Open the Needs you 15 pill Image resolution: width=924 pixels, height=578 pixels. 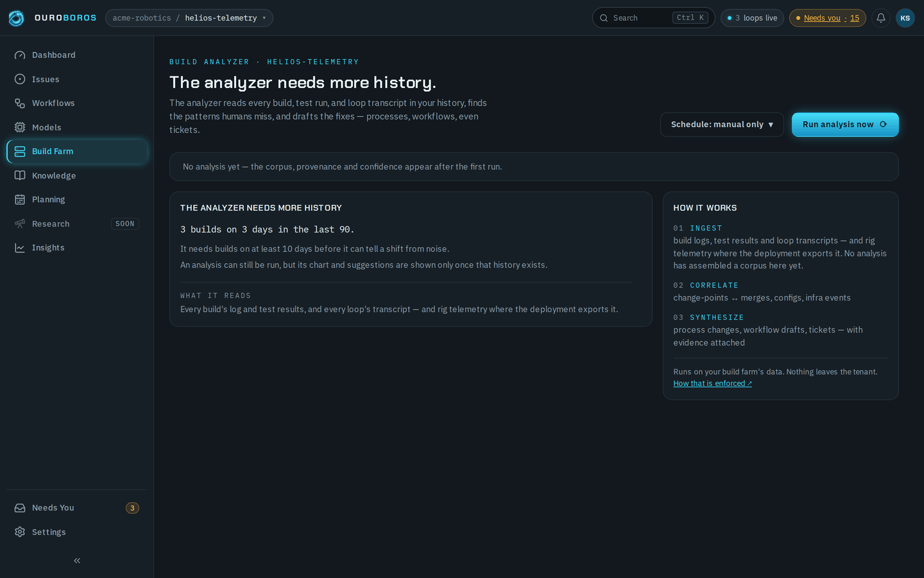click(828, 18)
